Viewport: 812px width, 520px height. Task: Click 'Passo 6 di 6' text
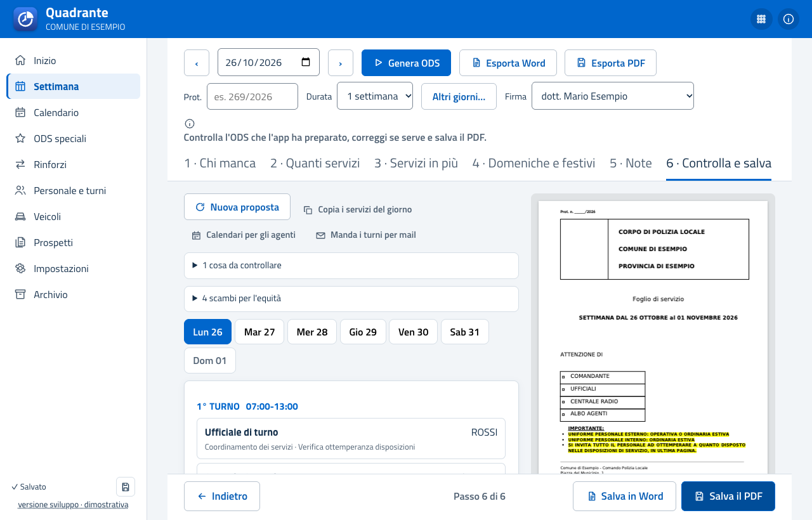[x=480, y=496]
